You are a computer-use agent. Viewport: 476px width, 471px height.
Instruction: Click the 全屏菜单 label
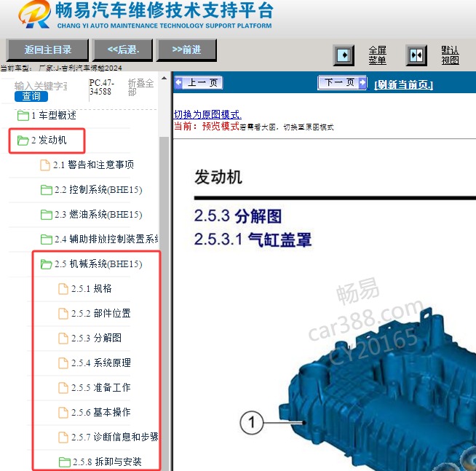(x=377, y=55)
